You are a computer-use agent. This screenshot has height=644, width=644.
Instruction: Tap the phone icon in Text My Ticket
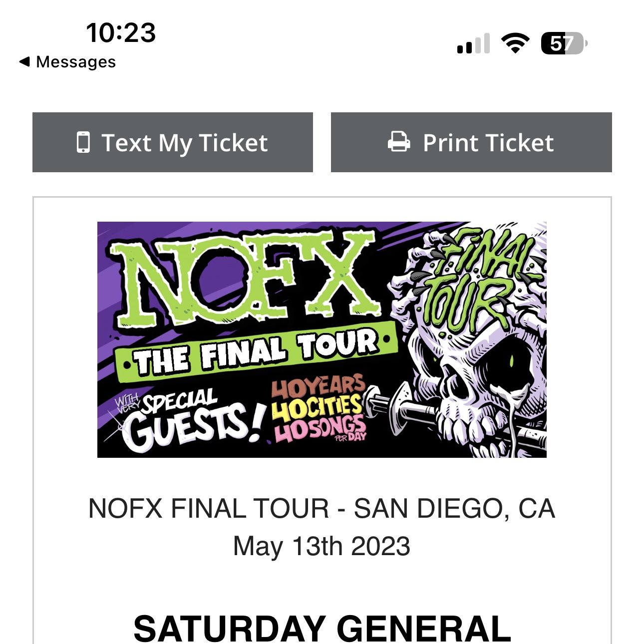click(83, 142)
